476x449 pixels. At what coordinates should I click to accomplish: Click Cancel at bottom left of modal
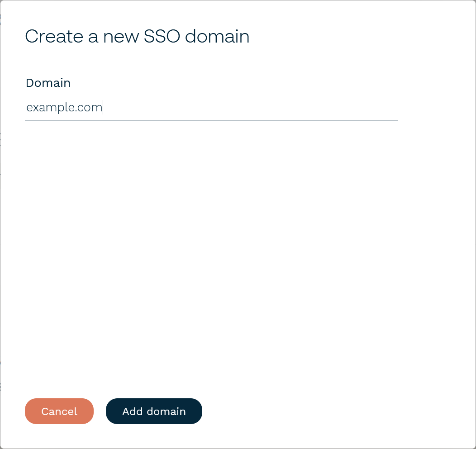pos(59,411)
